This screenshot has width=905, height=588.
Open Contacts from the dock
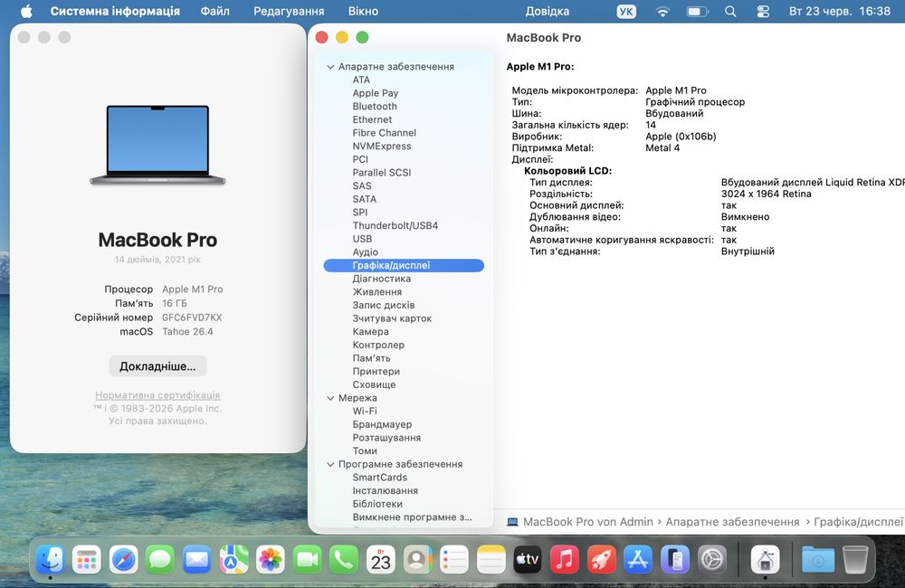coord(417,559)
